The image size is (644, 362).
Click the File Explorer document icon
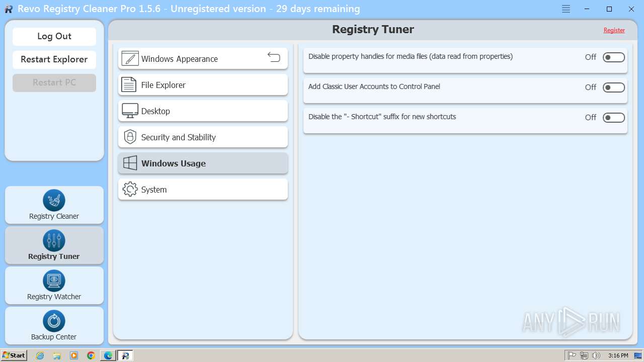coord(129,84)
